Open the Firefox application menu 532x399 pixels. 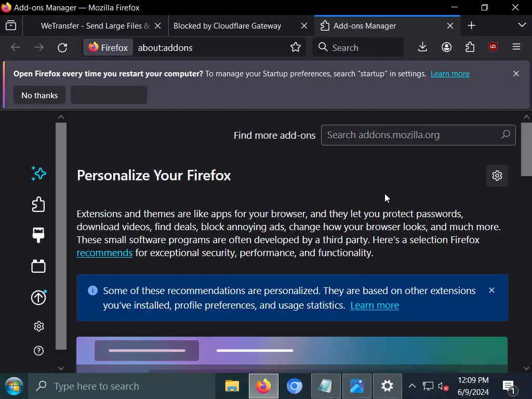pyautogui.click(x=516, y=46)
